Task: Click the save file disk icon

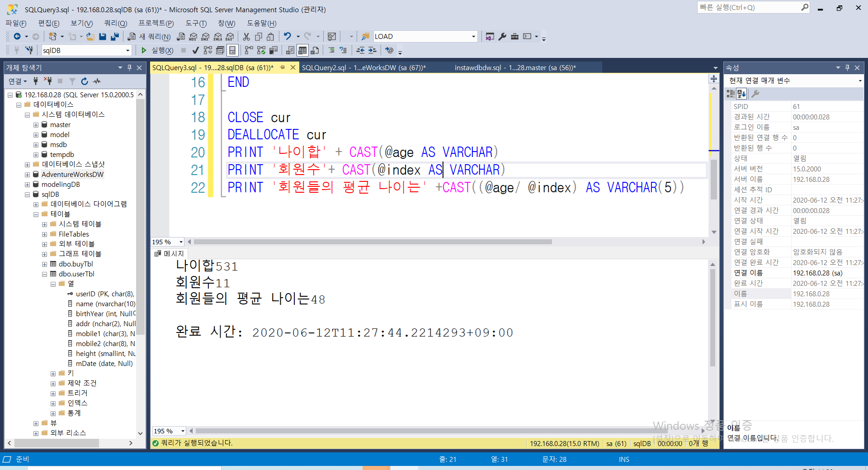Action: coord(103,37)
